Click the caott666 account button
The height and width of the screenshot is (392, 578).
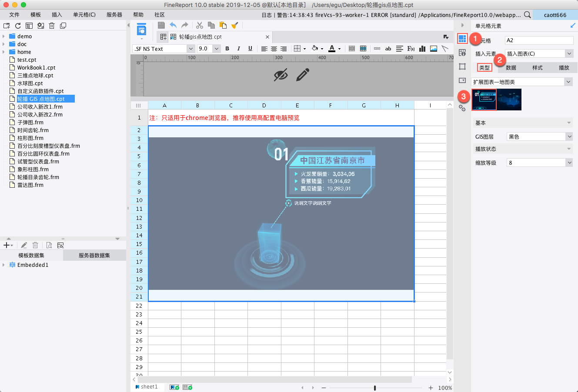[x=555, y=15]
